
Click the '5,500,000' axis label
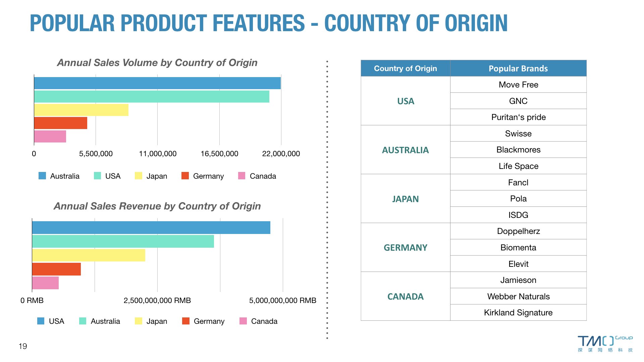point(96,154)
